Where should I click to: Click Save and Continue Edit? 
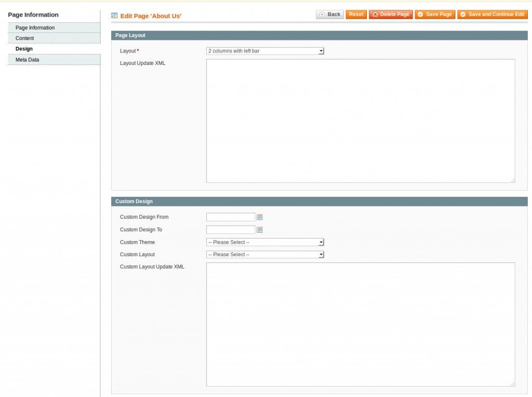[x=492, y=15]
